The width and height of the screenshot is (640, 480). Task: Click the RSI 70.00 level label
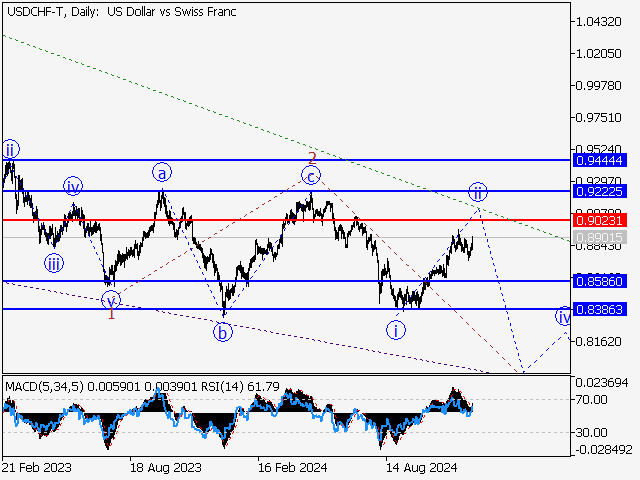click(592, 400)
